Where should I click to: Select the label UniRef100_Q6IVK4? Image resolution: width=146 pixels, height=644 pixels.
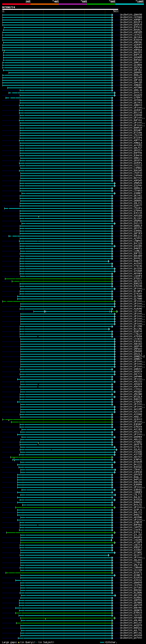(x=131, y=37)
